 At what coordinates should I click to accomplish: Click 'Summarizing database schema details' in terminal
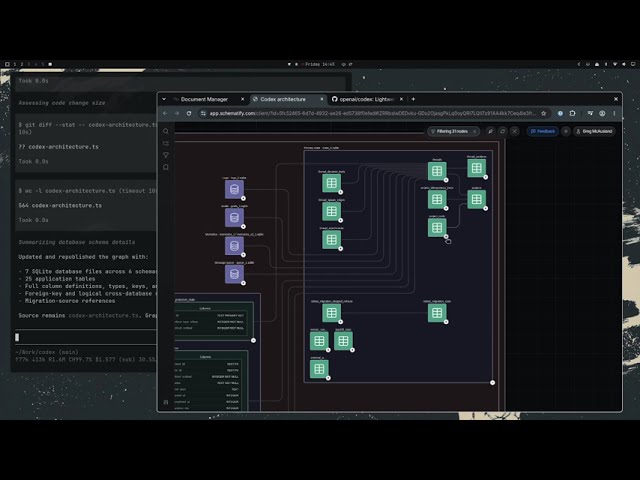tap(77, 242)
